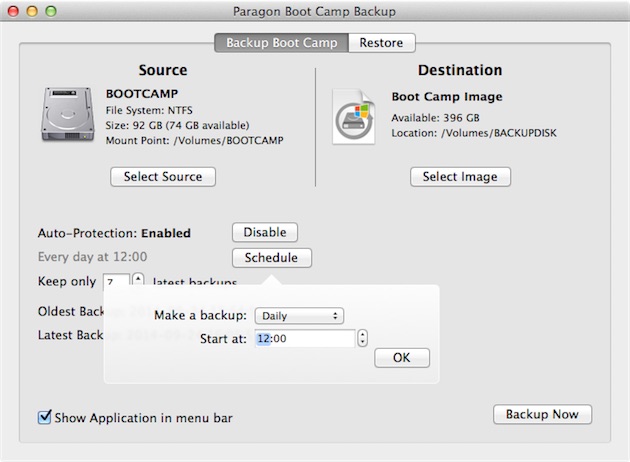Toggle Show Application in menu bar checkbox
This screenshot has height=462, width=630.
tap(45, 417)
